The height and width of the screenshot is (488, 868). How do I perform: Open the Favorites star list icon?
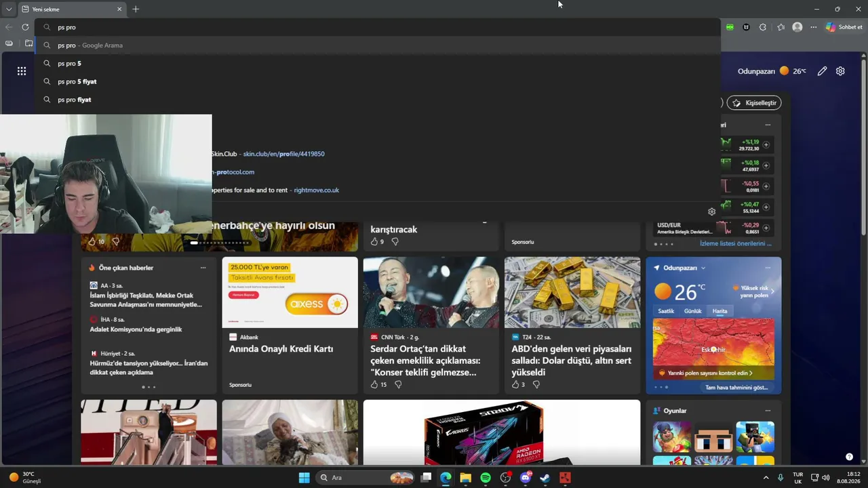tap(781, 27)
